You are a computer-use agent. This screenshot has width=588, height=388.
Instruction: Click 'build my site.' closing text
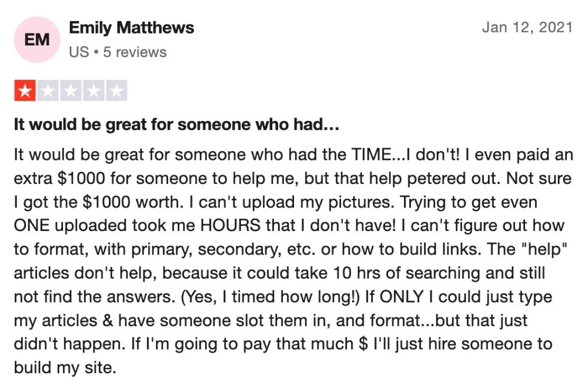65,367
